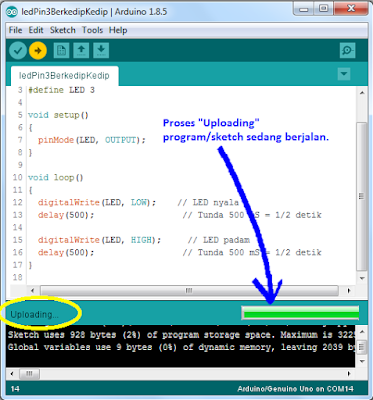Screen dimensions: 373x400
Task: Click the console vertical scrollbar down arrow
Action: 362,361
